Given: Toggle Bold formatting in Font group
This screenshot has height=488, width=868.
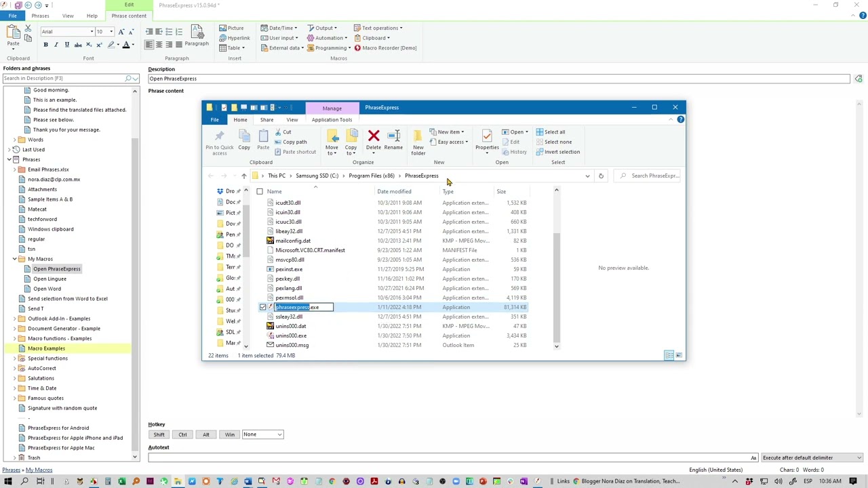Looking at the screenshot, I should tap(45, 45).
